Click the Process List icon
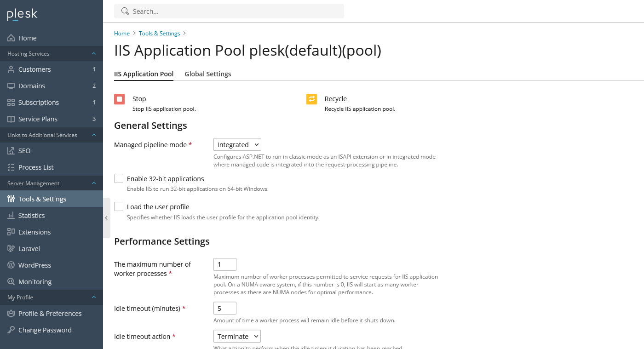Image resolution: width=644 pixels, height=349 pixels. [11, 167]
